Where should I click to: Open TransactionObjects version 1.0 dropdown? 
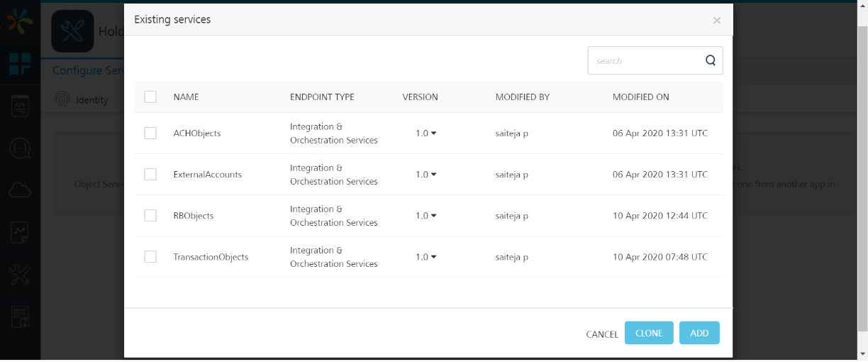(x=425, y=257)
